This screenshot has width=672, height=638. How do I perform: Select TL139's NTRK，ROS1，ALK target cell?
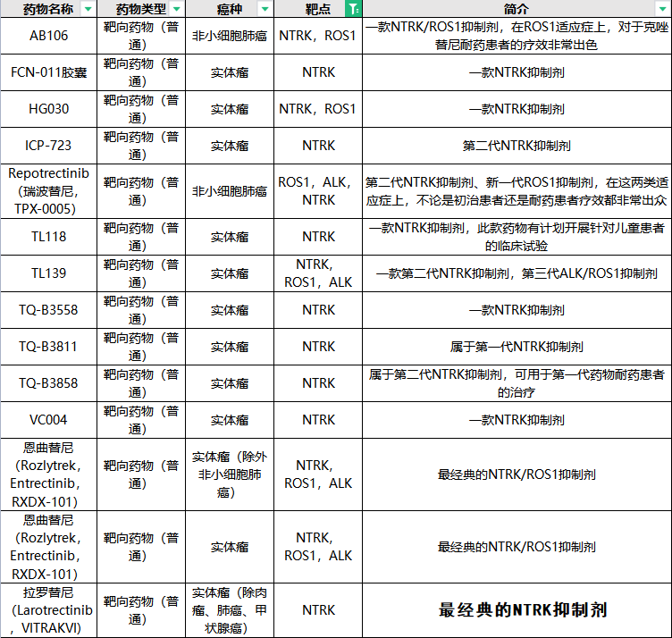pos(318,273)
